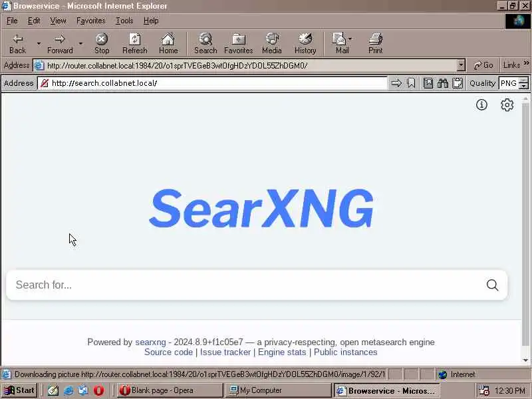Click the Back toolbar button
This screenshot has height=399, width=532.
pyautogui.click(x=18, y=43)
